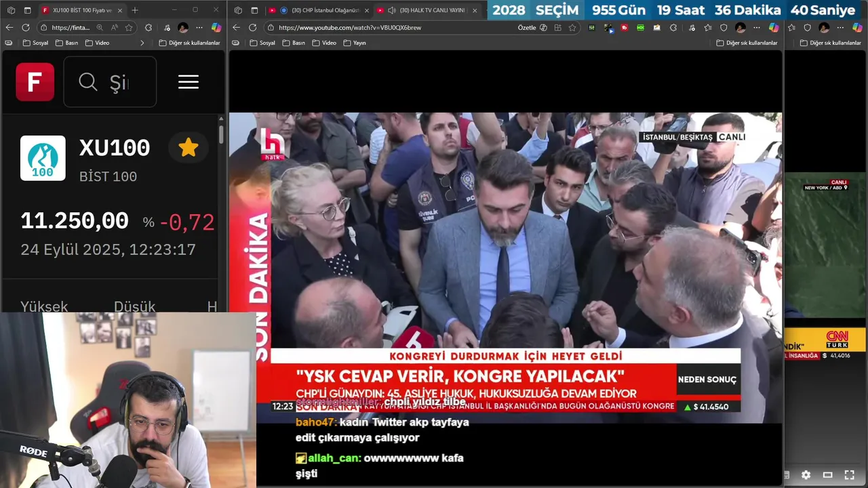Open profile avatar in Fintables window

pos(183,28)
